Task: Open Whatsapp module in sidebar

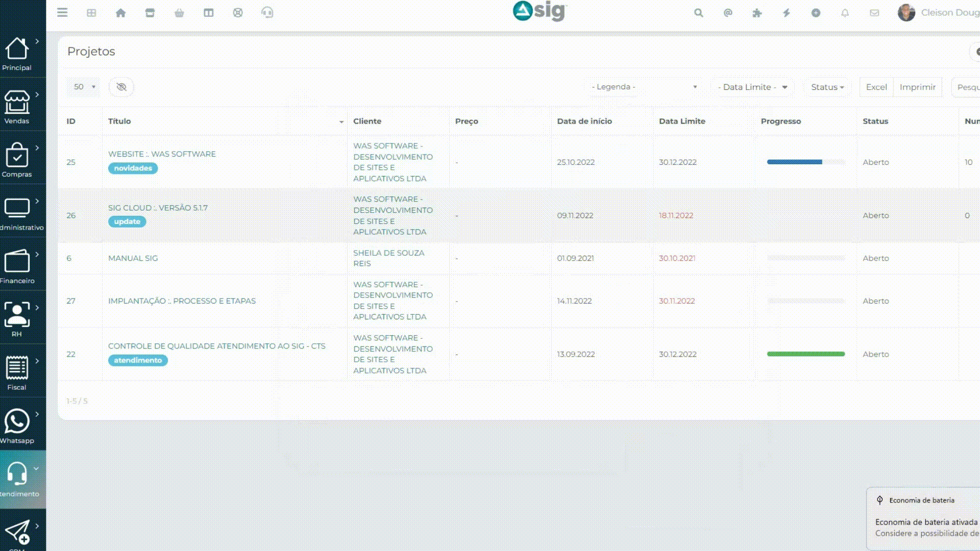Action: coord(17,427)
